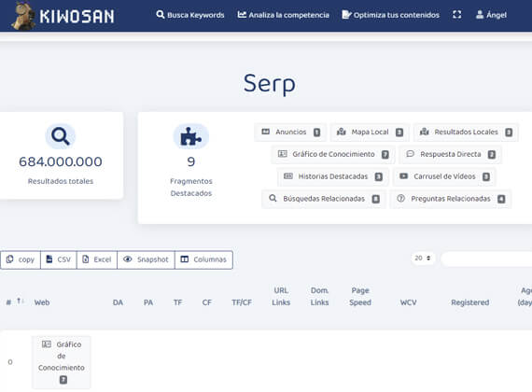Sort by the # column arrows

tap(20, 301)
